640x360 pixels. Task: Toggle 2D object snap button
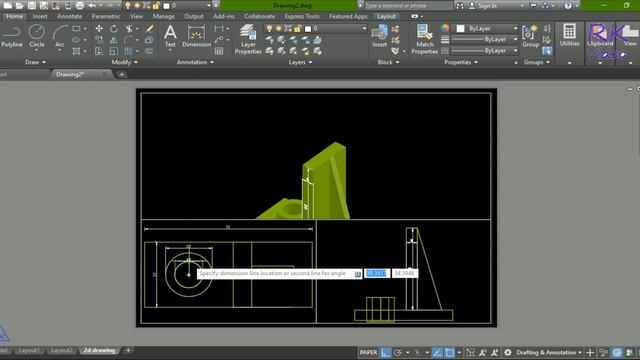[449, 352]
